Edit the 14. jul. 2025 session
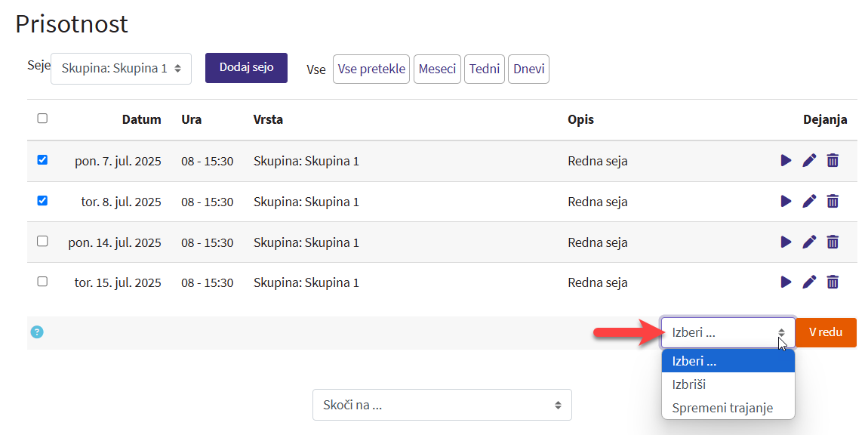The width and height of the screenshot is (868, 435). coord(809,242)
